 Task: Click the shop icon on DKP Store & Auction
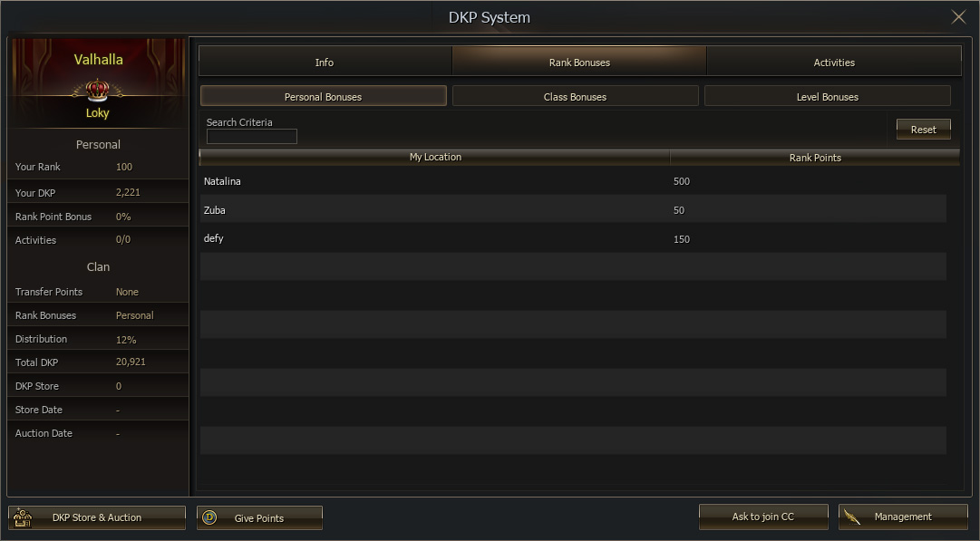pos(24,517)
